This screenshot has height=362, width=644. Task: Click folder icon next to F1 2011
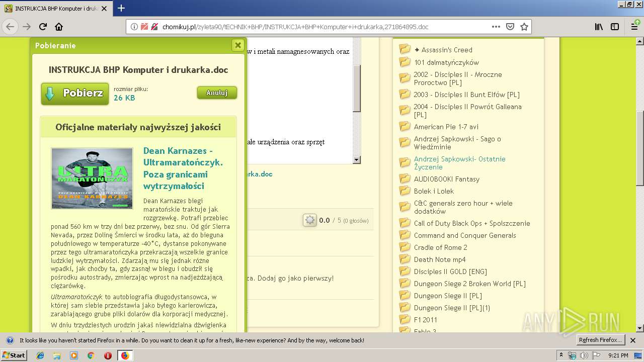pyautogui.click(x=405, y=319)
